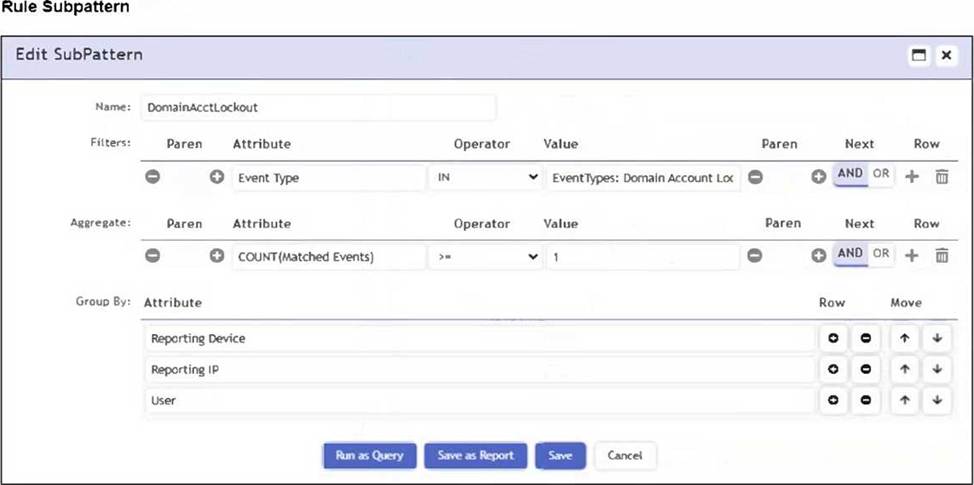Add a new filter row with plus icon

(x=912, y=176)
